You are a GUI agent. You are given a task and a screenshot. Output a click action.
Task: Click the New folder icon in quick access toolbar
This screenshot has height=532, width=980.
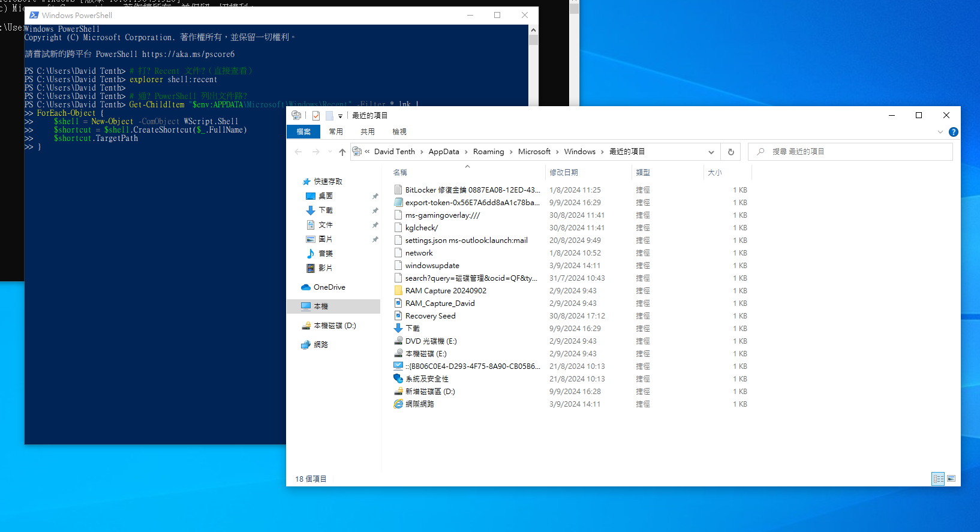coord(329,116)
